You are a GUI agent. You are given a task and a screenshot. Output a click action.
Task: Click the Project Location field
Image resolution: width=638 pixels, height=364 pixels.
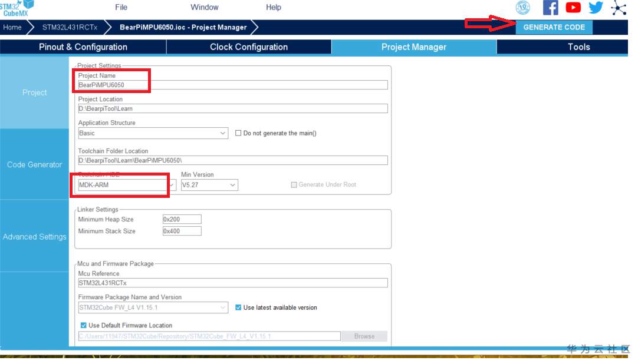(233, 108)
